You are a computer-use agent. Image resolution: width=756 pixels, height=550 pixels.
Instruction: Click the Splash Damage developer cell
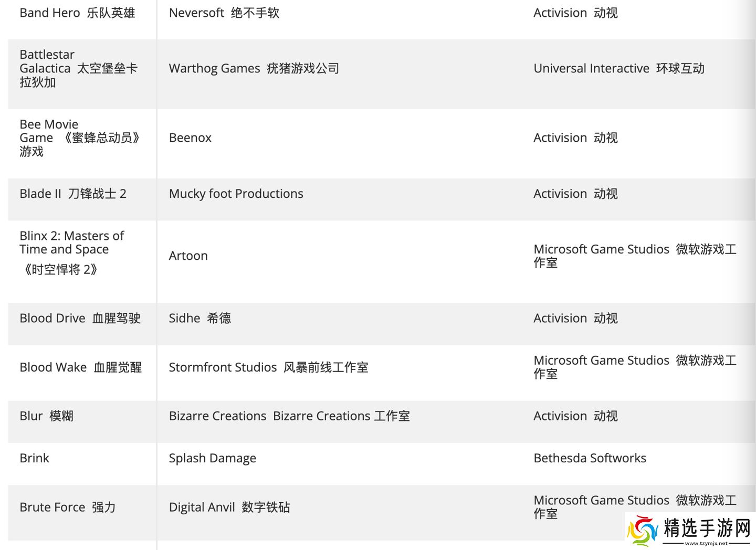point(212,458)
